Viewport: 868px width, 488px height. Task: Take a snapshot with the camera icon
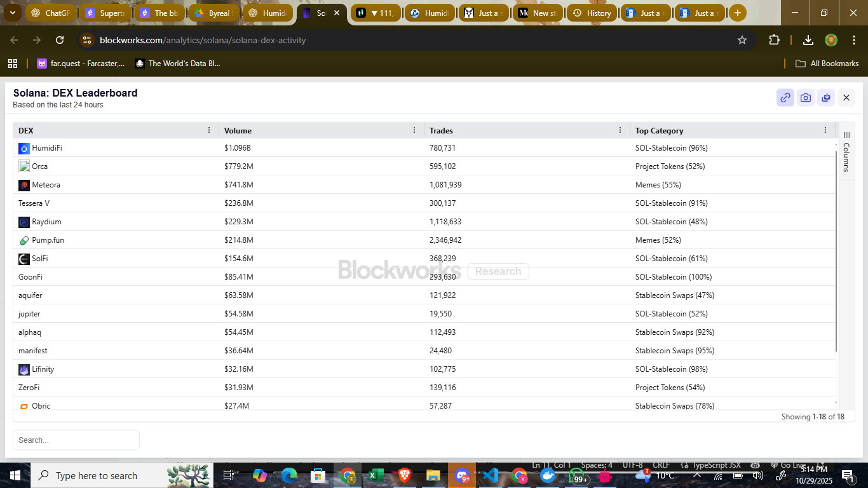(x=806, y=98)
